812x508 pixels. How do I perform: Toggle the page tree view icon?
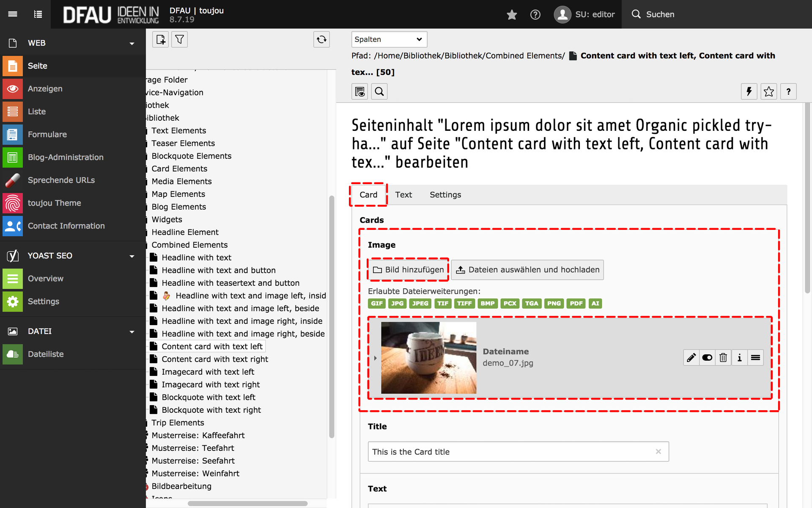[38, 14]
